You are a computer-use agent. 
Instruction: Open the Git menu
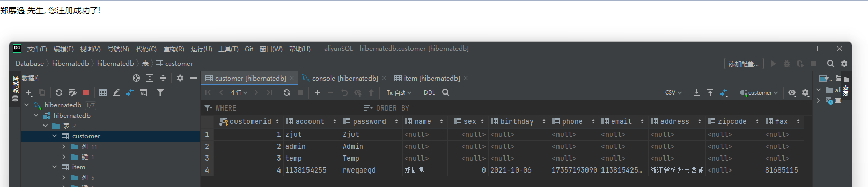point(249,49)
